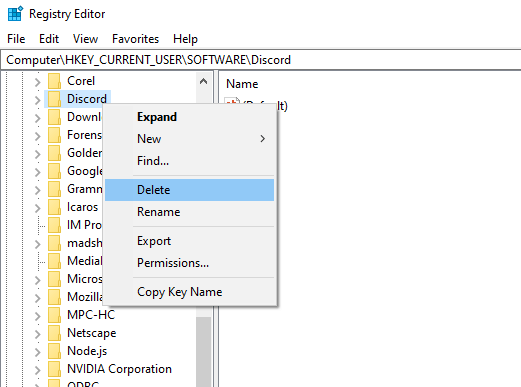The width and height of the screenshot is (521, 387).
Task: Click the NVIDIA Corporation folder icon
Action: point(54,369)
